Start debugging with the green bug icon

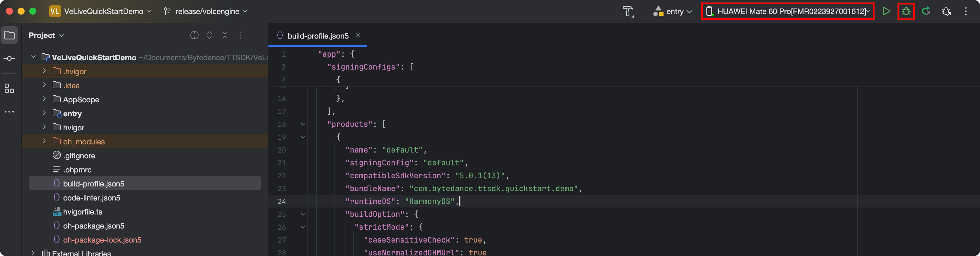click(x=906, y=11)
